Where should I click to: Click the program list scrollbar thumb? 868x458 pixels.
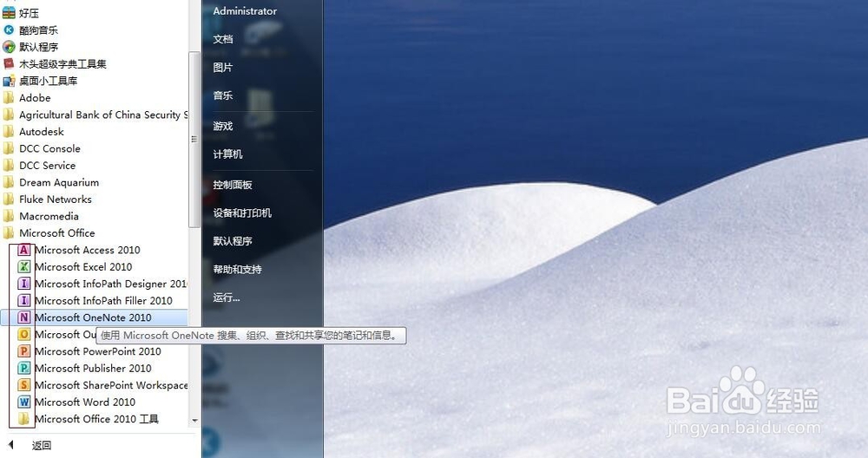pos(194,140)
